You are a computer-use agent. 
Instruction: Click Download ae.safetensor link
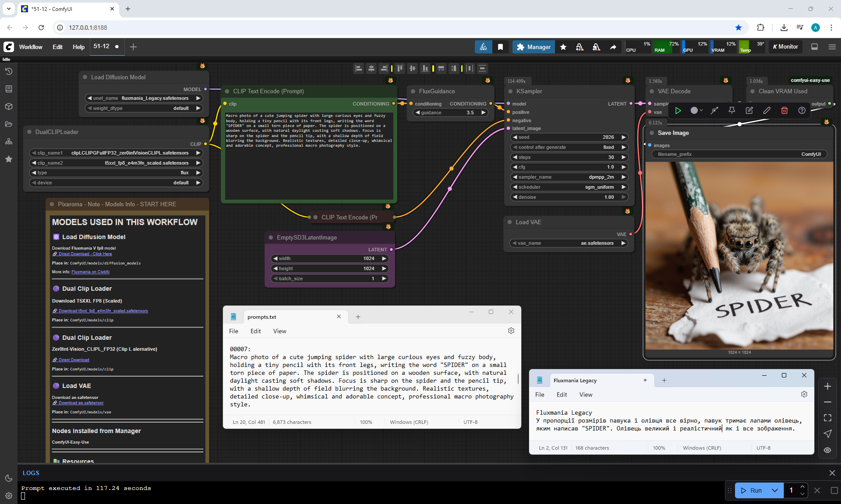click(81, 403)
